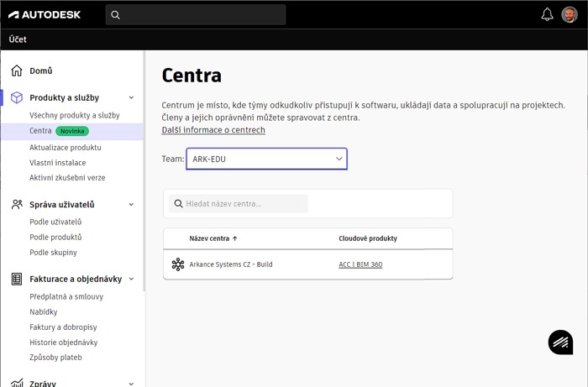This screenshot has width=588, height=387.
Task: Click the top global search box
Action: point(196,14)
